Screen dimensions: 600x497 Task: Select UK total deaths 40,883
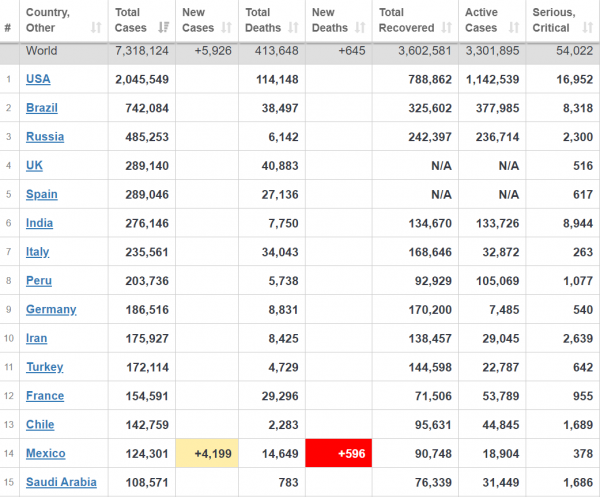(x=280, y=165)
